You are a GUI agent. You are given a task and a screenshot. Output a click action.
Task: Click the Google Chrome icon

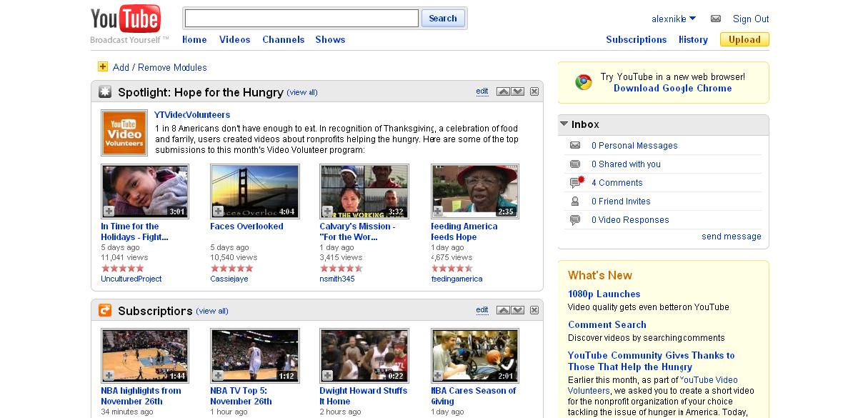click(x=584, y=82)
